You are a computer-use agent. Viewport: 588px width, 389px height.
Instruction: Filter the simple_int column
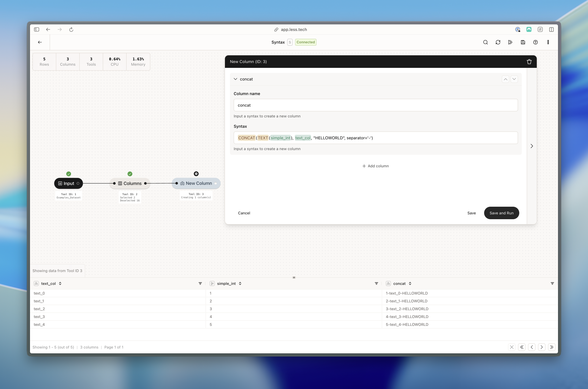[x=376, y=284]
